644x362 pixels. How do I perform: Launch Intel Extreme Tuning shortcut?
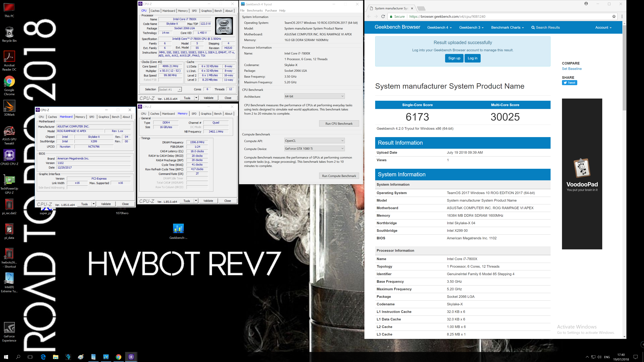(9, 282)
